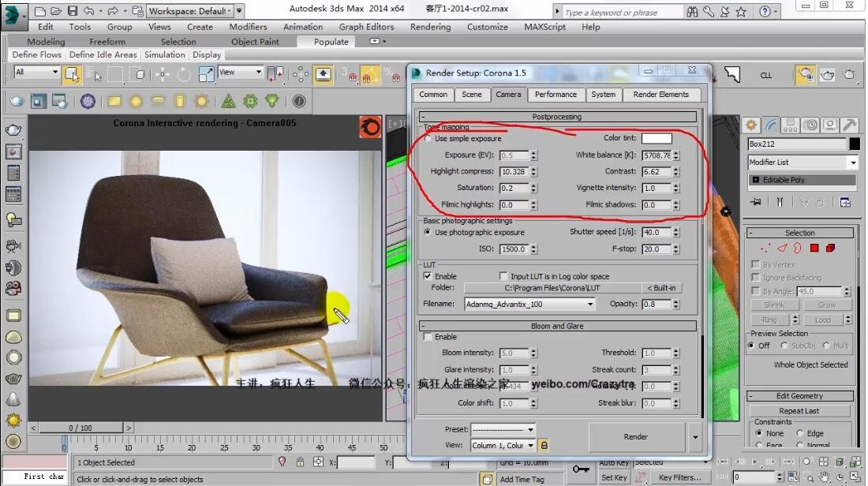The image size is (868, 486).
Task: Click the 0 / 100 time slider
Action: pyautogui.click(x=80, y=428)
